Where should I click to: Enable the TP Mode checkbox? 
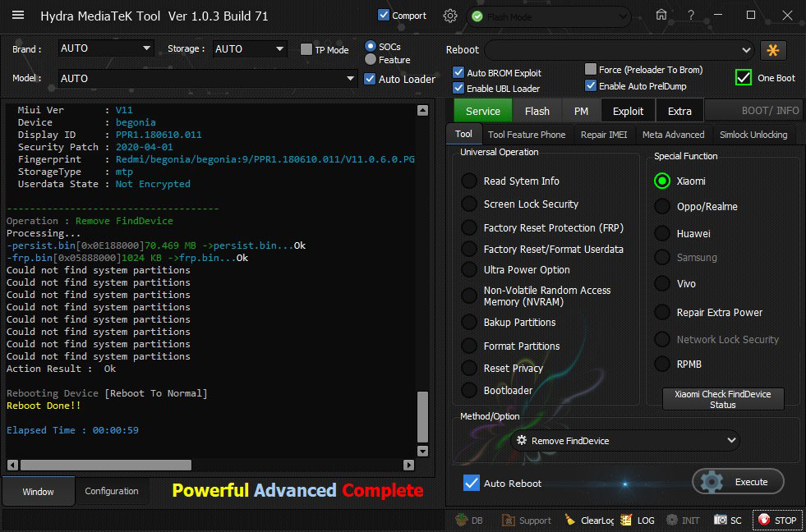306,49
